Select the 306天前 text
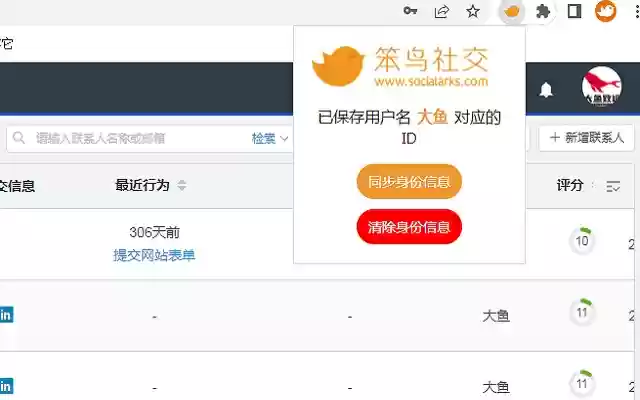 tap(154, 232)
